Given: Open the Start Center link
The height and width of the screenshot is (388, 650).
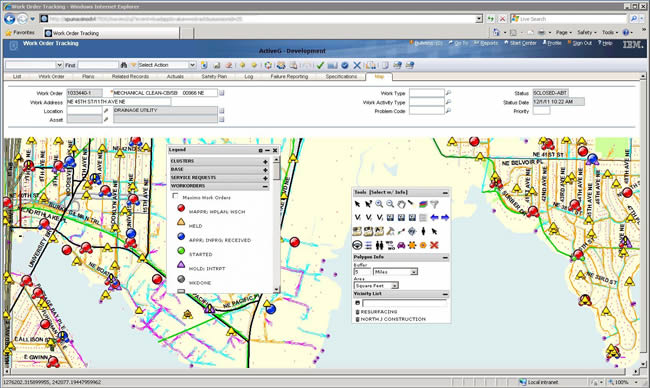Looking at the screenshot, I should (520, 43).
